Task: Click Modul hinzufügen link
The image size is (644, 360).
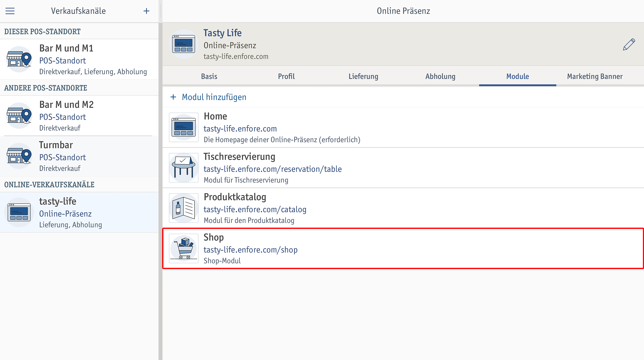Action: [x=214, y=97]
